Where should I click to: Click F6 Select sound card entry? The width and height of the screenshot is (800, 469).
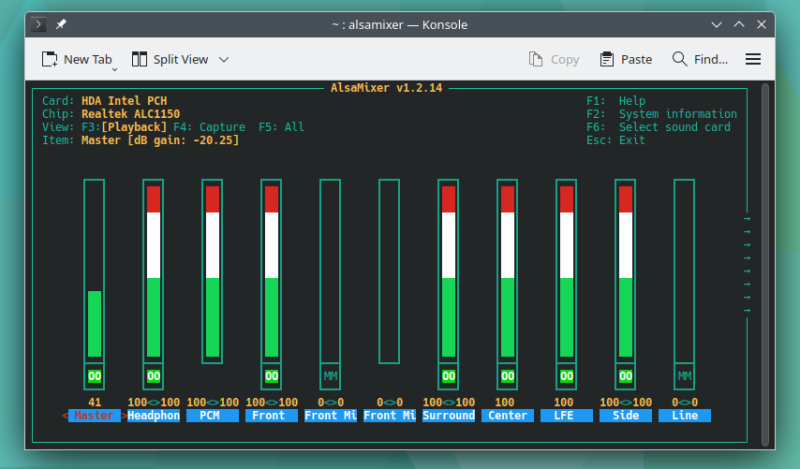click(658, 127)
